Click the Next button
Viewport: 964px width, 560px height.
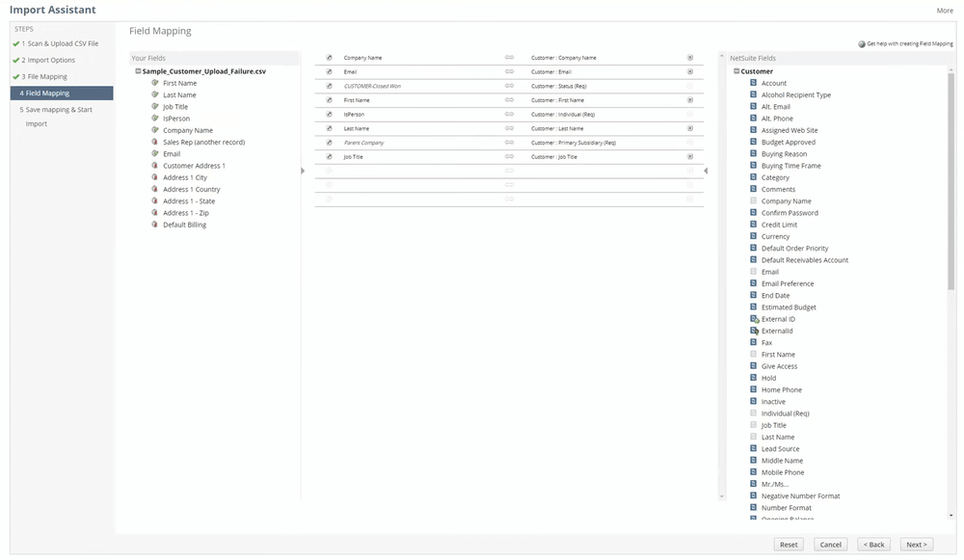915,544
